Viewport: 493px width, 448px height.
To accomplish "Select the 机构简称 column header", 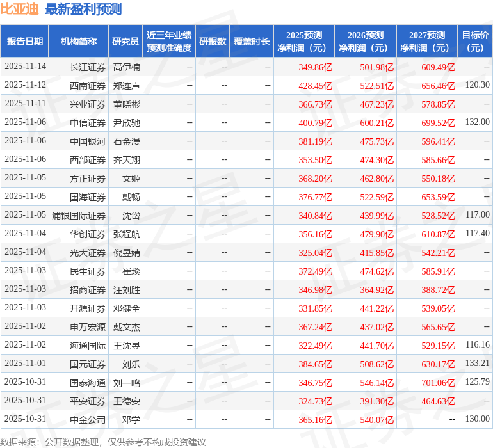I will pos(79,41).
